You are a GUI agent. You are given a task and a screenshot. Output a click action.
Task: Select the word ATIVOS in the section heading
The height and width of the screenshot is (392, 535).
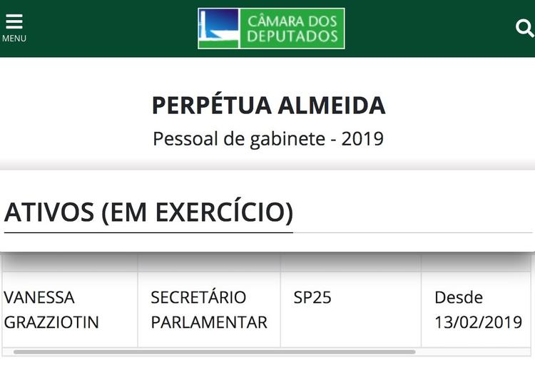click(x=49, y=212)
